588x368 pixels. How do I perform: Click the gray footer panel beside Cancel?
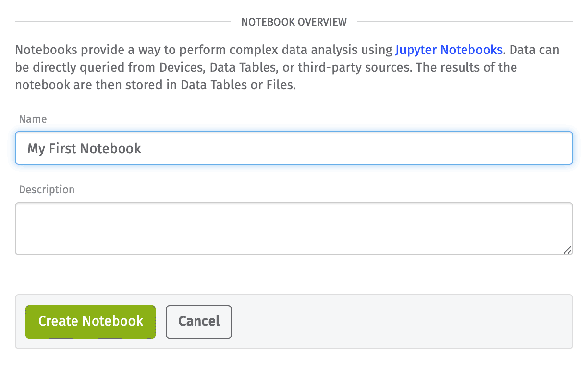coord(402,322)
